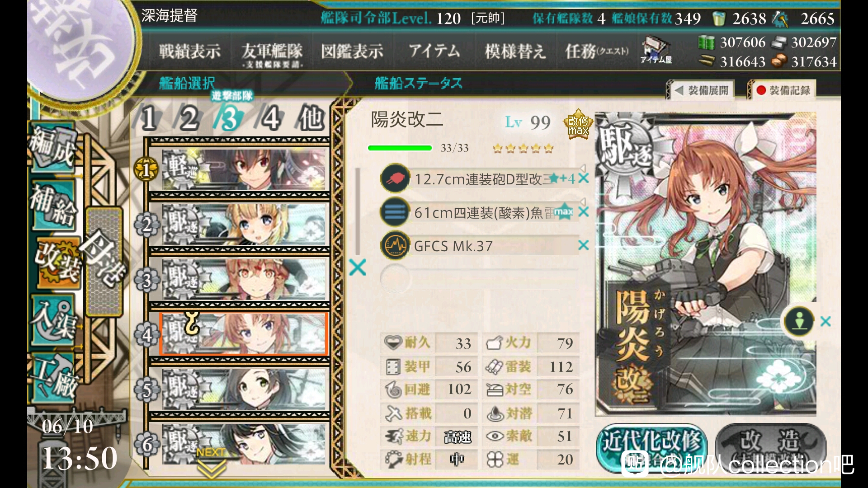The width and height of the screenshot is (868, 488).
Task: Return to home via 母港 button
Action: [x=104, y=261]
